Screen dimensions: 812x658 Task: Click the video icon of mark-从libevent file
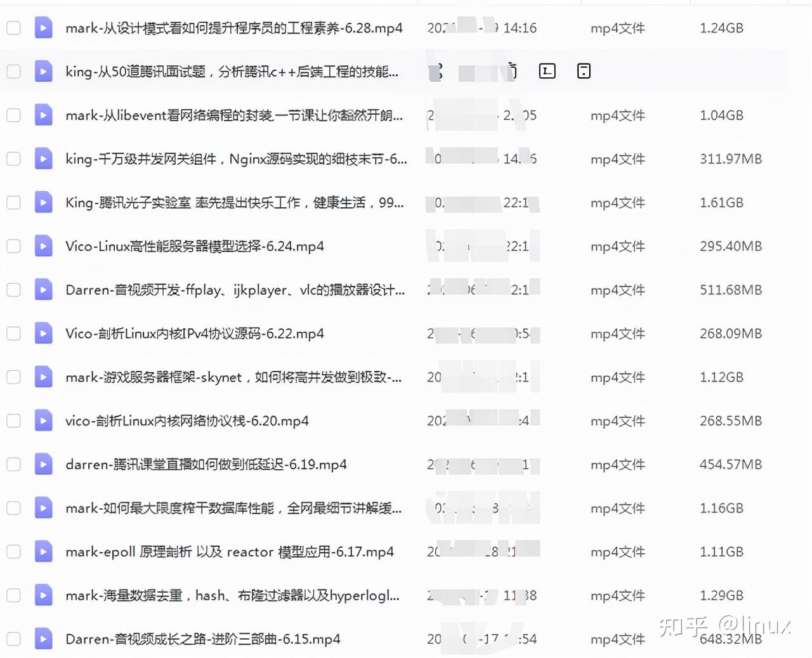pos(43,115)
